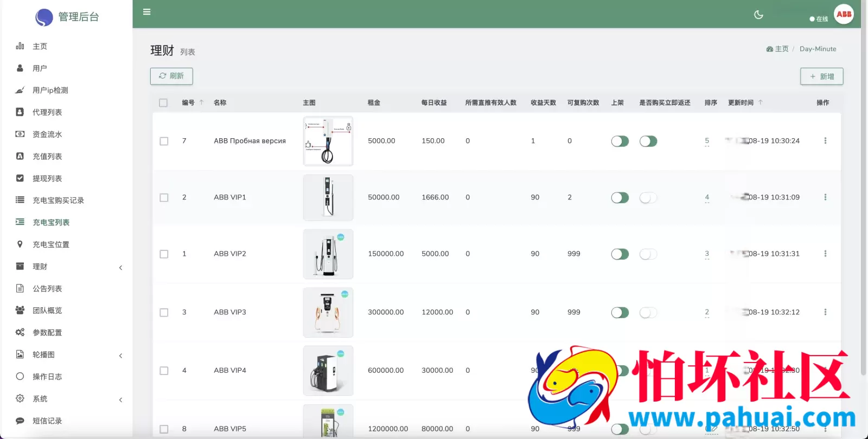This screenshot has width=868, height=439.
Task: Toggle the hamburger sidebar menu icon
Action: pyautogui.click(x=146, y=12)
